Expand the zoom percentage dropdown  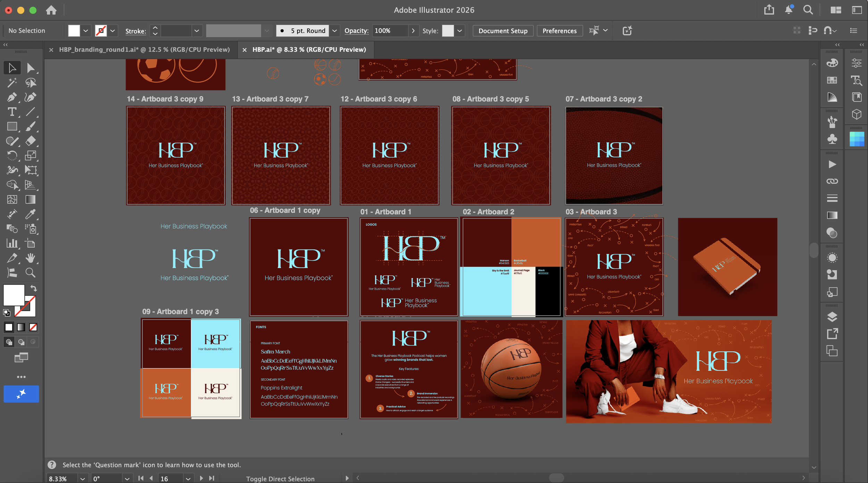pos(83,478)
